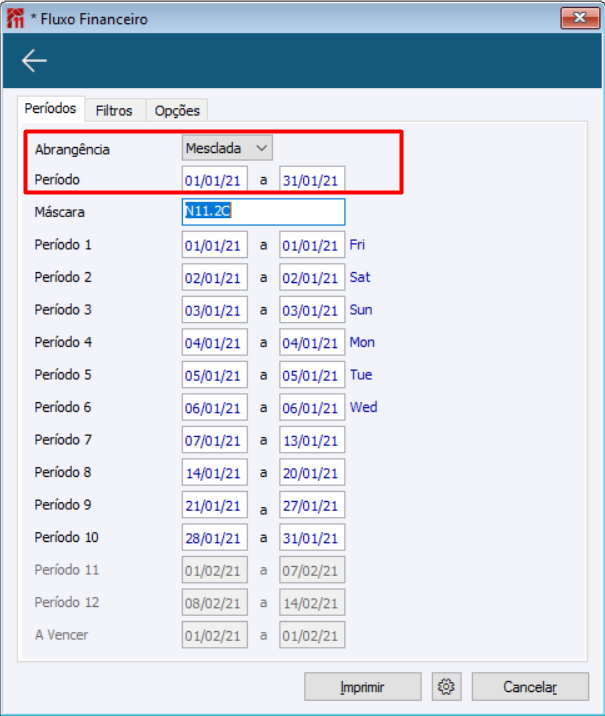Edit Período 8 end date 20/01/21
The height and width of the screenshot is (716, 605).
click(x=312, y=472)
